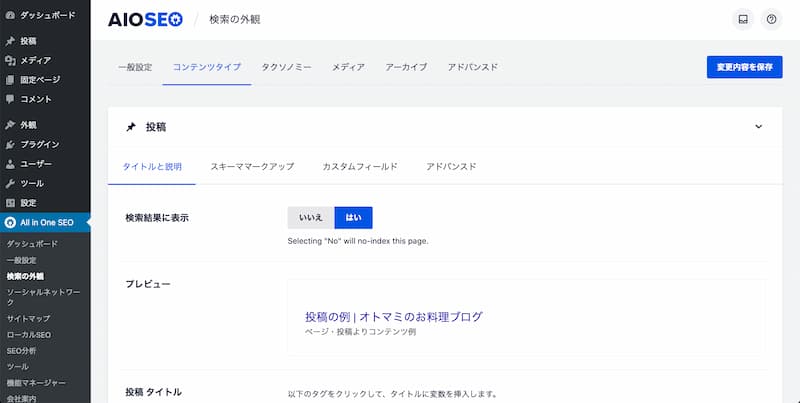Open submenu SEO分析
Viewport: 800px width, 403px height.
pyautogui.click(x=21, y=351)
